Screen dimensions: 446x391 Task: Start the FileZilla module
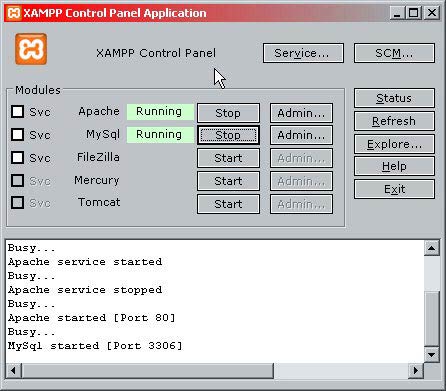228,158
